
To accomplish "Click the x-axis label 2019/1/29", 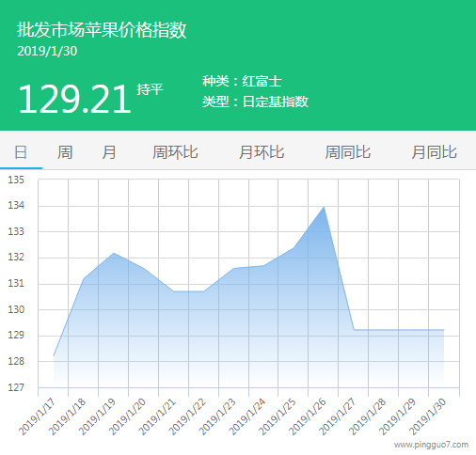I will [x=397, y=416].
